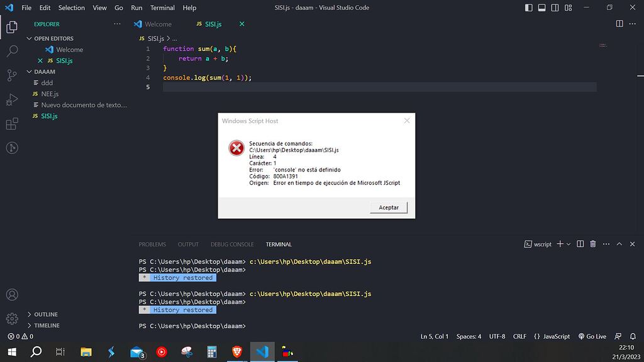Click the errors and warnings indicator in status bar
The height and width of the screenshot is (362, 644).
tap(20, 336)
